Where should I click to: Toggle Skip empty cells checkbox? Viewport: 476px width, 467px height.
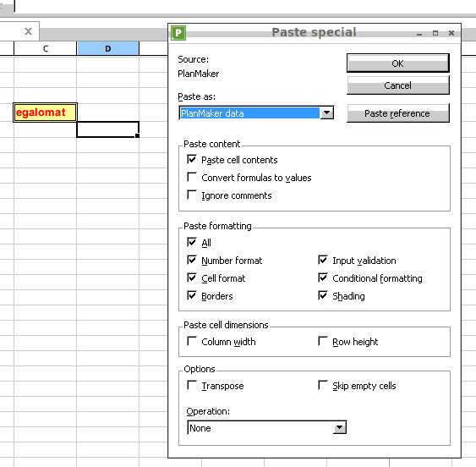point(323,385)
